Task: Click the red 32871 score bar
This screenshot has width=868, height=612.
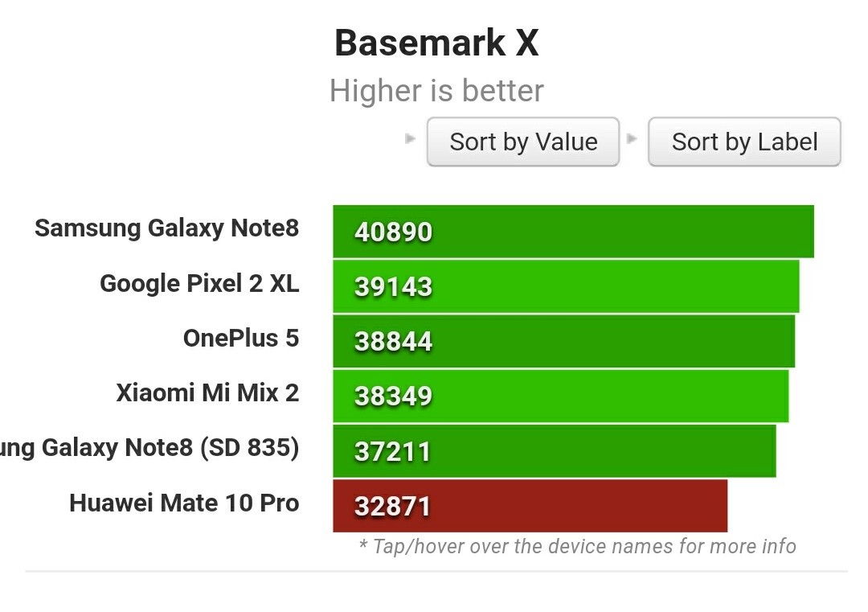Action: pyautogui.click(x=530, y=506)
